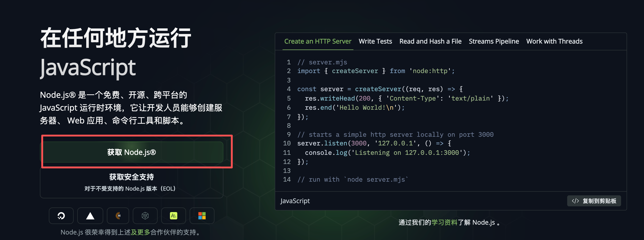Click the '// starts a simple http server' comment

click(395, 135)
